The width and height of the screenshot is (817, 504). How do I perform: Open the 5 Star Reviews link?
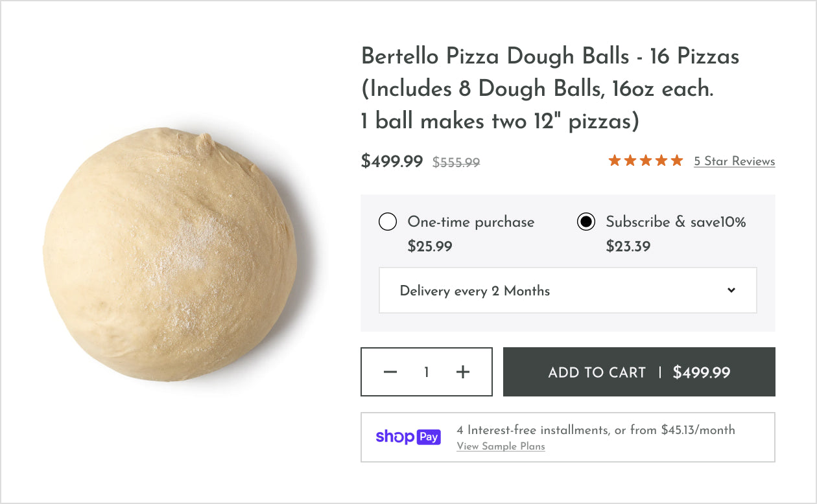click(734, 161)
